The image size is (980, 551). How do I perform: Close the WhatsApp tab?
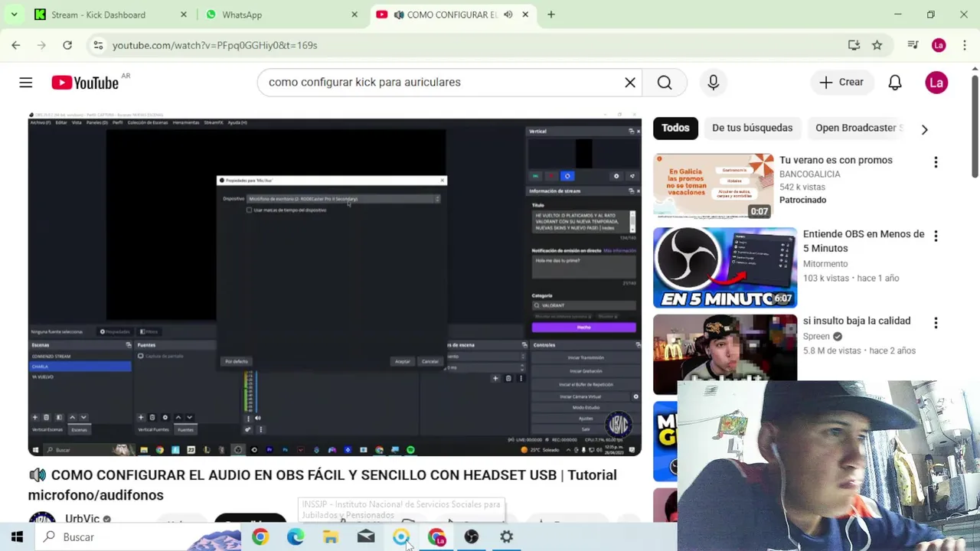[x=354, y=15]
